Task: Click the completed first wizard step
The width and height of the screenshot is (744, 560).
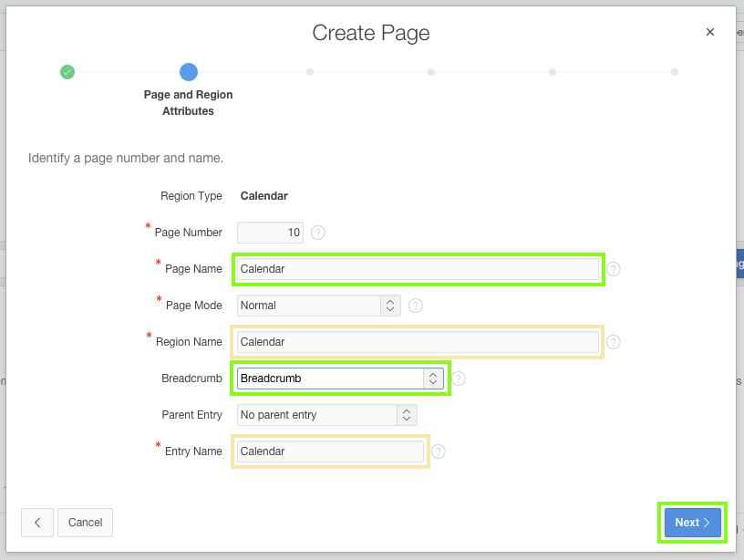Action: (x=67, y=72)
